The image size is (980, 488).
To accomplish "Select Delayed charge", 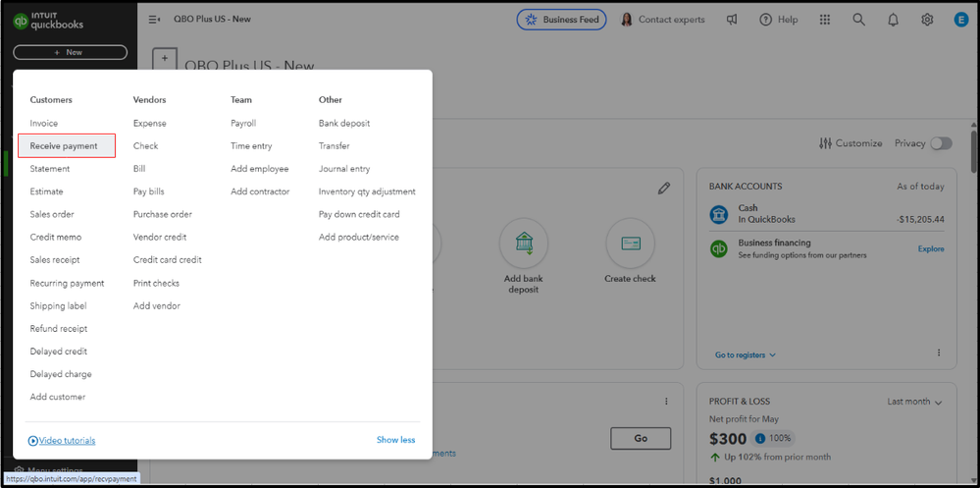I will click(x=61, y=374).
